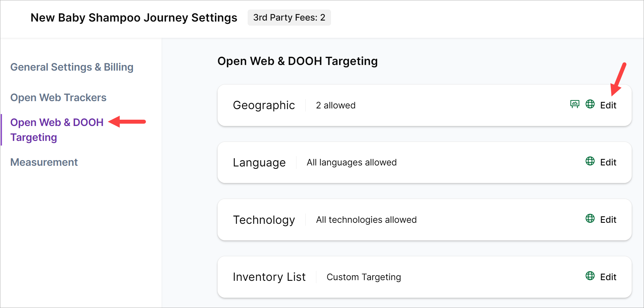644x308 pixels.
Task: Edit the Geographic targeting settings
Action: 608,105
